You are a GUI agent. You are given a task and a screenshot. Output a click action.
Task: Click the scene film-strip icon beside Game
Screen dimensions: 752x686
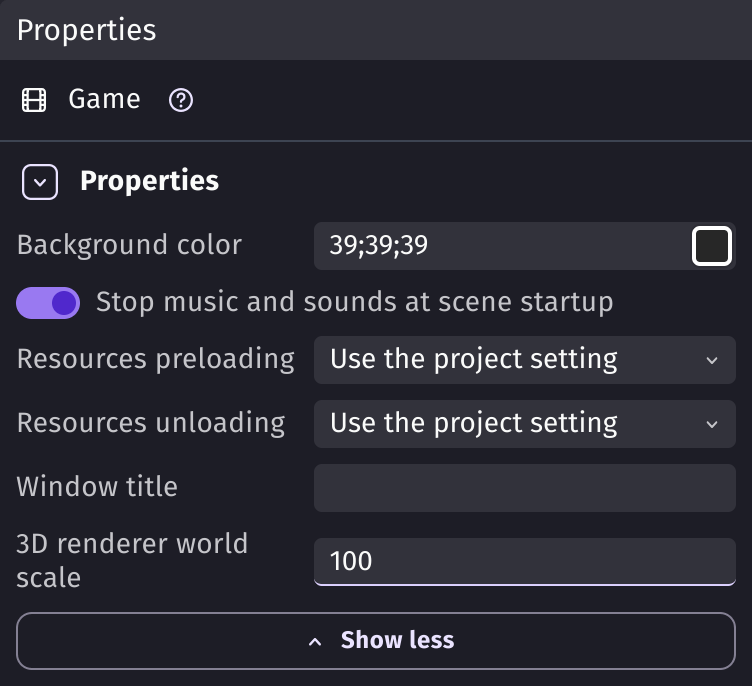34,100
